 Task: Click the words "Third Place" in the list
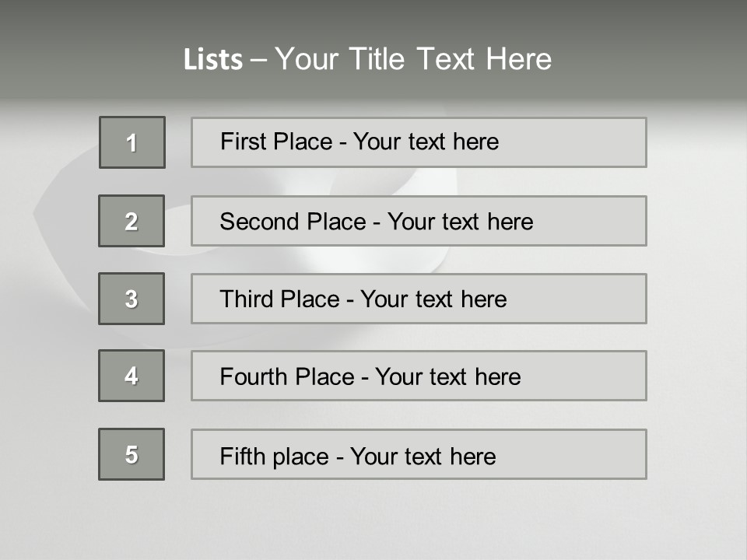[x=280, y=299]
